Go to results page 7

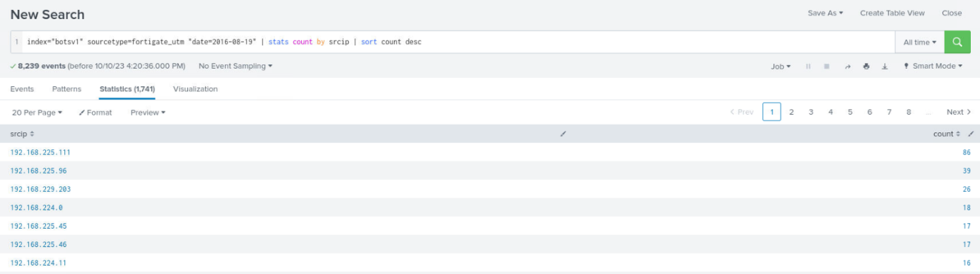(889, 112)
